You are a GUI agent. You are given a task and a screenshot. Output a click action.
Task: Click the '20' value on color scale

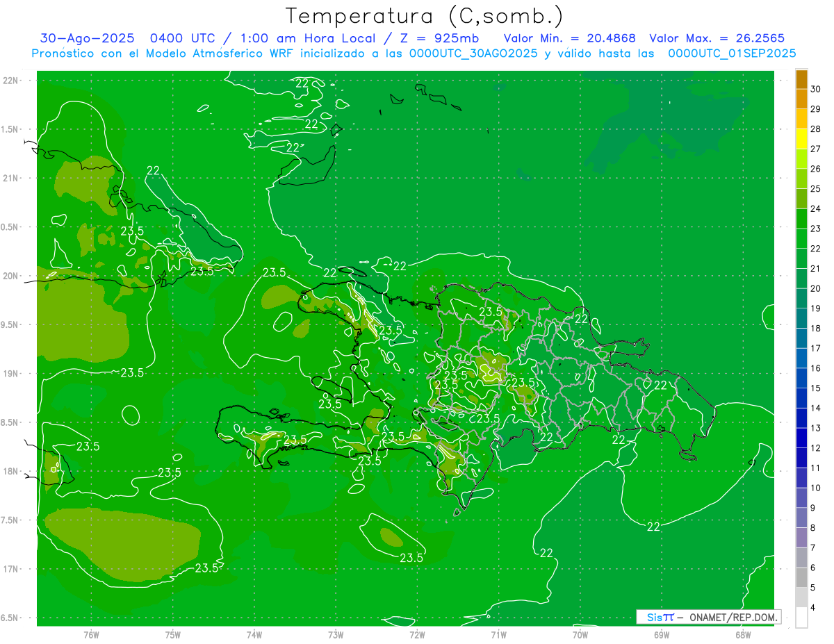816,288
